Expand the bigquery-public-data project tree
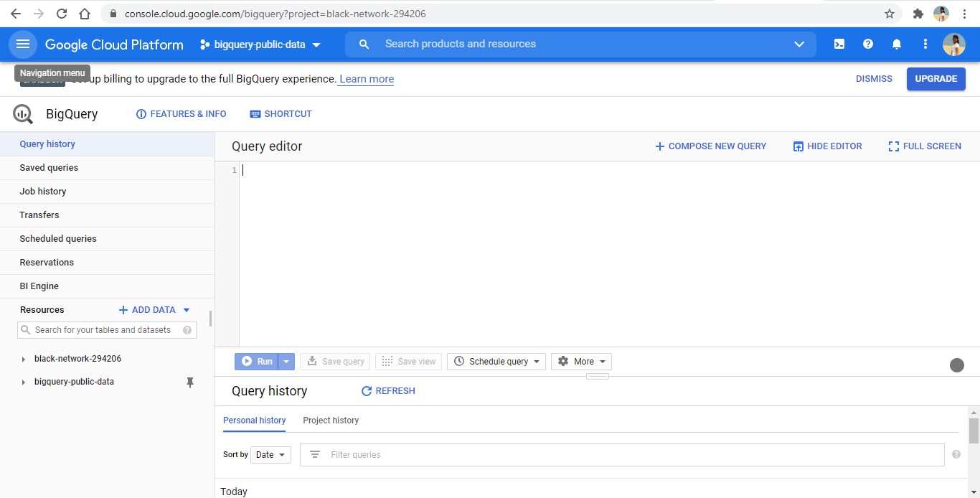 point(24,382)
